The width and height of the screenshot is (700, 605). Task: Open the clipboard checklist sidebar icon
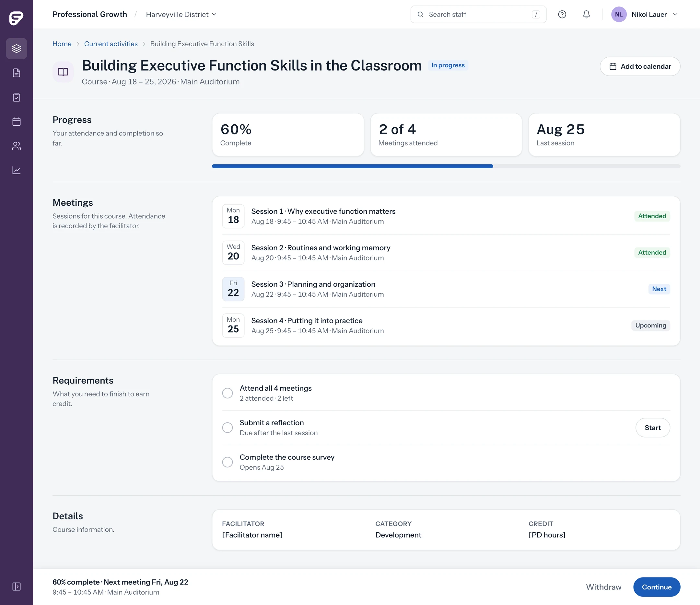tap(17, 97)
